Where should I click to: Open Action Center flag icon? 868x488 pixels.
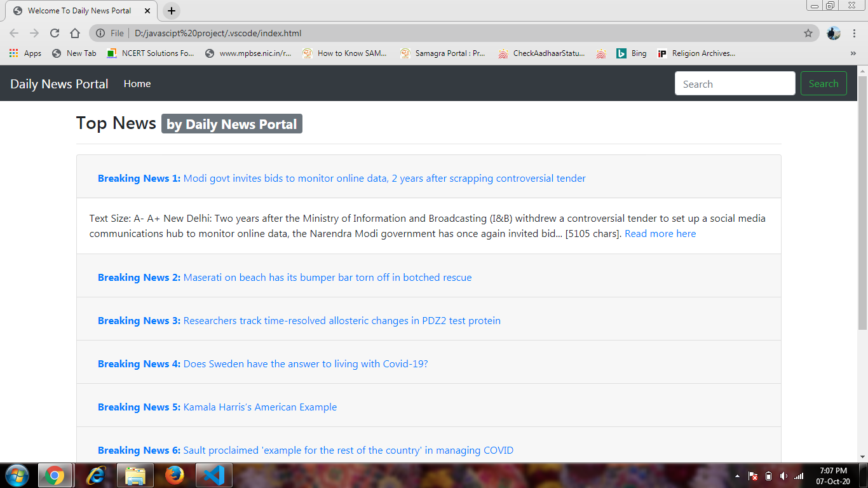point(753,476)
